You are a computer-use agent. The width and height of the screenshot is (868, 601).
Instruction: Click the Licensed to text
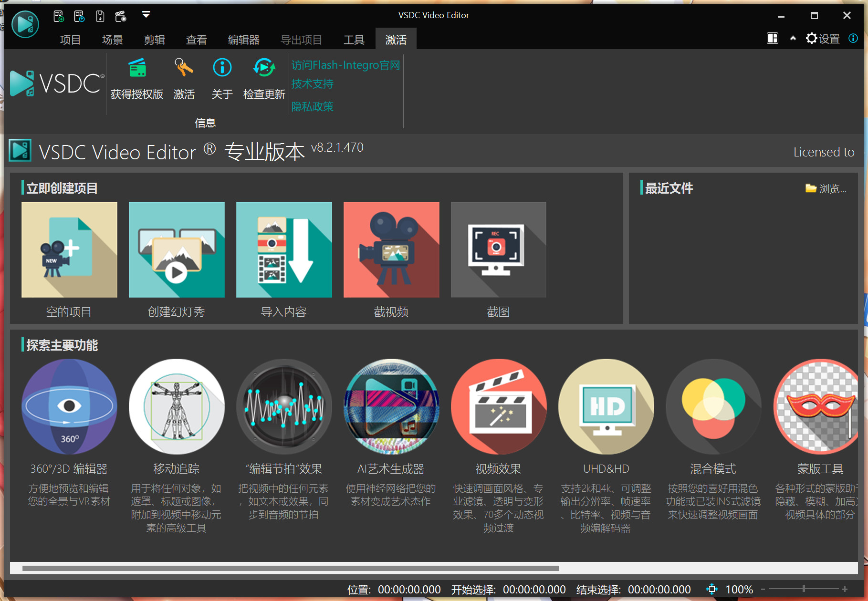click(x=824, y=152)
